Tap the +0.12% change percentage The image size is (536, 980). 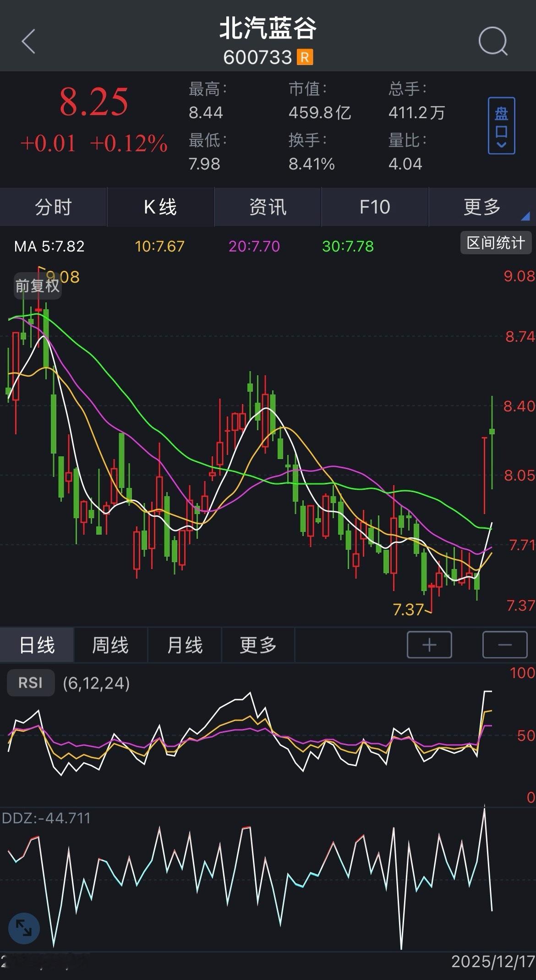click(x=129, y=143)
